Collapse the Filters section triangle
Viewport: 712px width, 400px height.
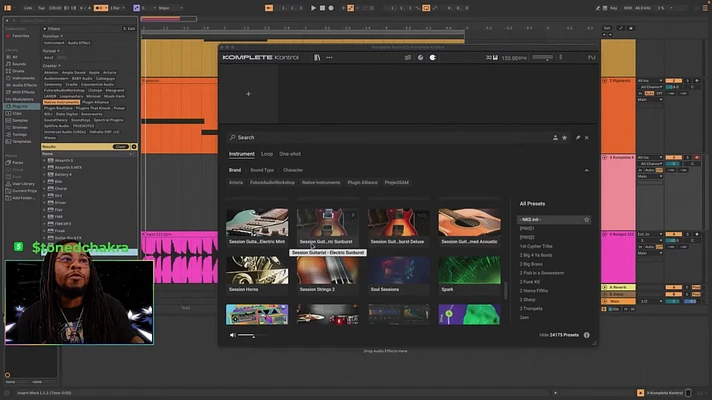(x=44, y=29)
